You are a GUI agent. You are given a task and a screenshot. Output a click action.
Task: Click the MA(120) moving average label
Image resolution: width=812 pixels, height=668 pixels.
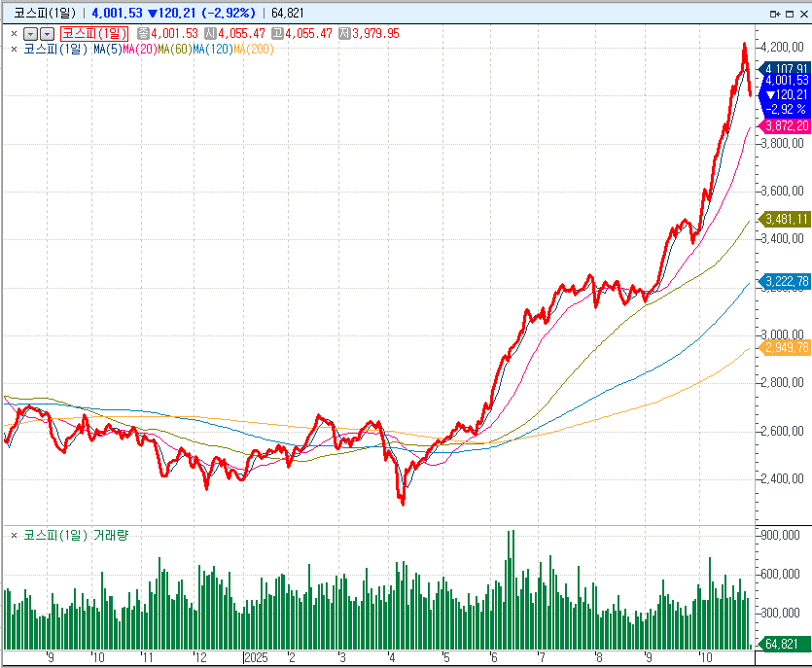(212, 49)
